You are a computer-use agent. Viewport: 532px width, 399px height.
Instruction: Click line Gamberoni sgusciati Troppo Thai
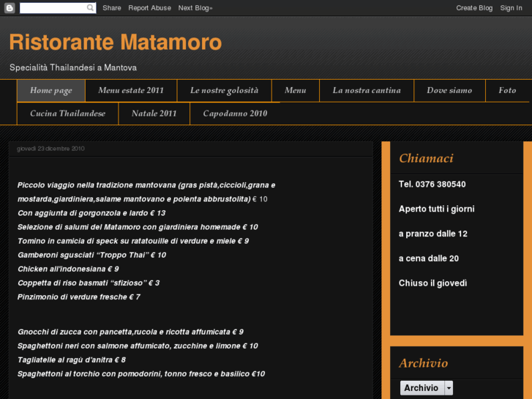pos(91,255)
